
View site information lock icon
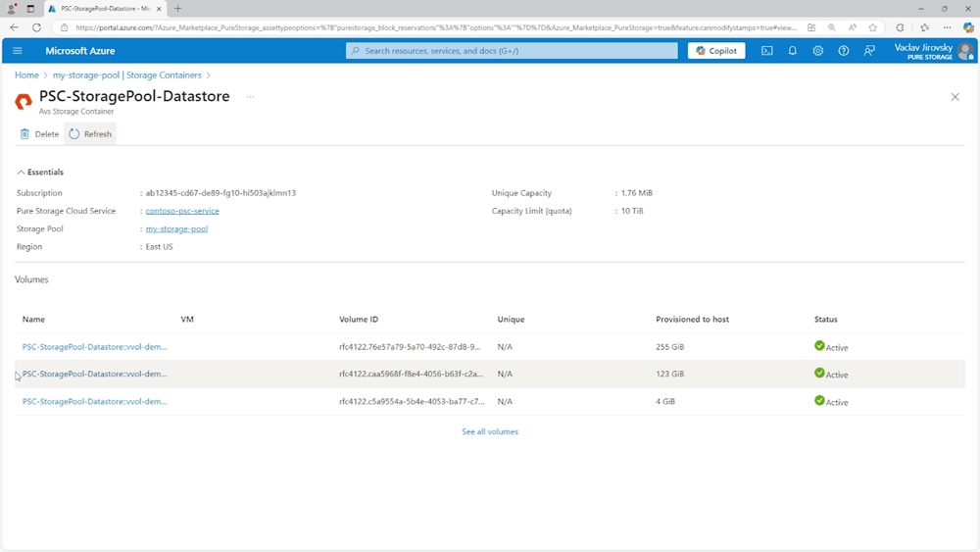coord(64,27)
